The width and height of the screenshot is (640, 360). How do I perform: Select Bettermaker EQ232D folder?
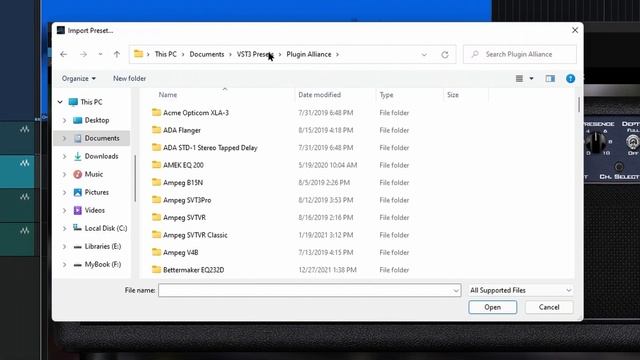pos(193,270)
